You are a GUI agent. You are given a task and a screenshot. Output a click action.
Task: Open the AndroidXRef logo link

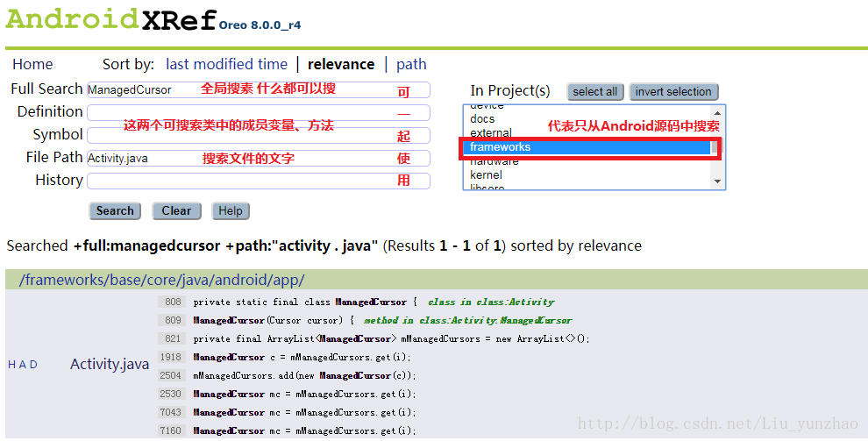[x=110, y=20]
